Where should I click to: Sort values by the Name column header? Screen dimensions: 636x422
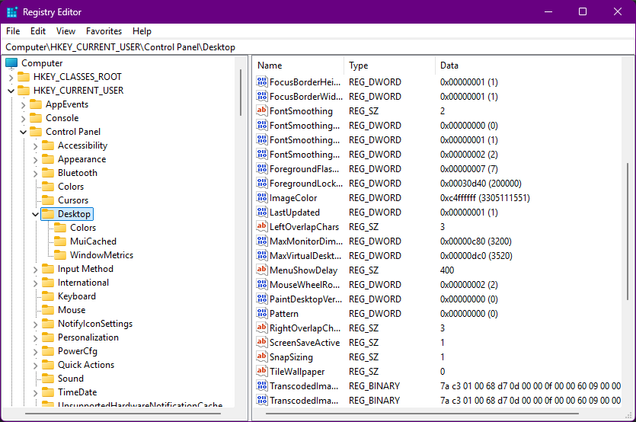point(299,65)
